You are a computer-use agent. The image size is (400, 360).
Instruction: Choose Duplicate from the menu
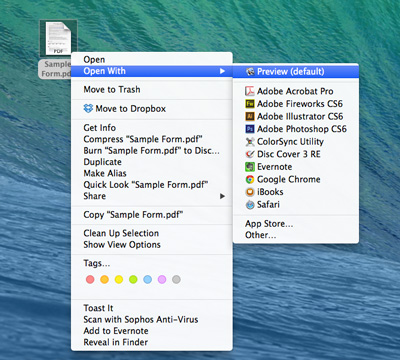[152, 162]
